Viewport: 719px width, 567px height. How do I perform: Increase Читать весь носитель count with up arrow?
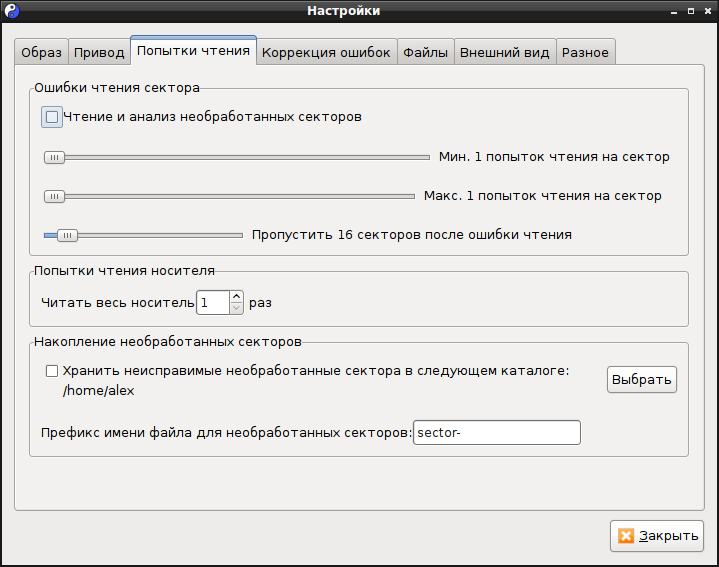click(x=236, y=297)
